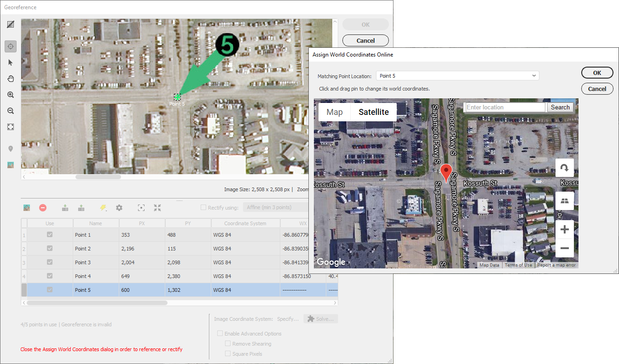Click the image preview horizontal scrollbar
The image size is (619, 364).
tap(98, 177)
